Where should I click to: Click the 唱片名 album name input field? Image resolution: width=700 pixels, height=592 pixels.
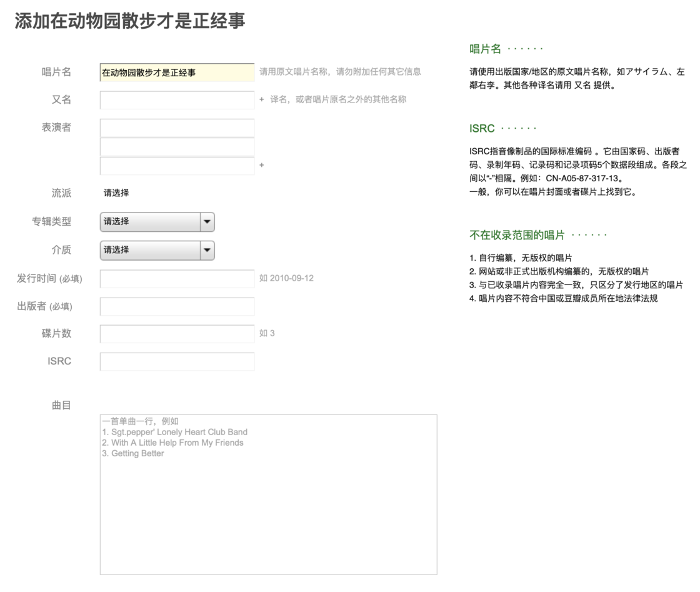coord(177,73)
